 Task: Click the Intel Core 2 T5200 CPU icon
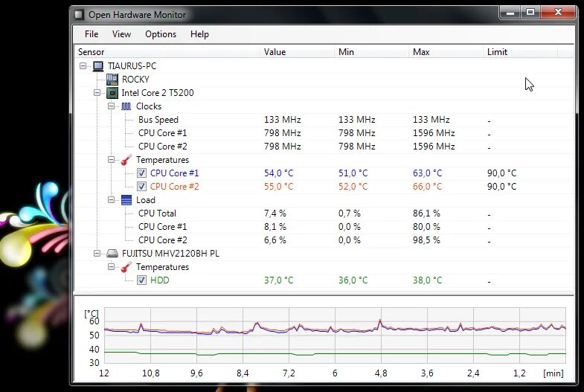tap(112, 93)
